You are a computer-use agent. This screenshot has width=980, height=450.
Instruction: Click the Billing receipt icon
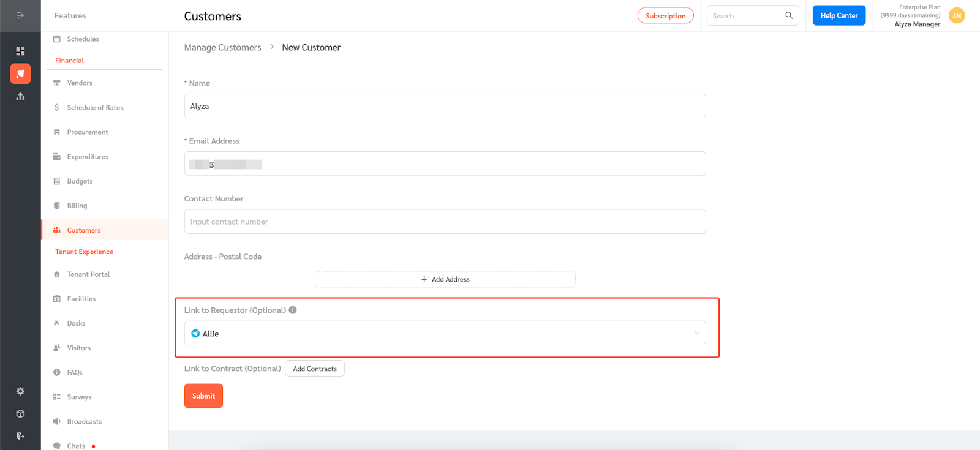point(57,205)
